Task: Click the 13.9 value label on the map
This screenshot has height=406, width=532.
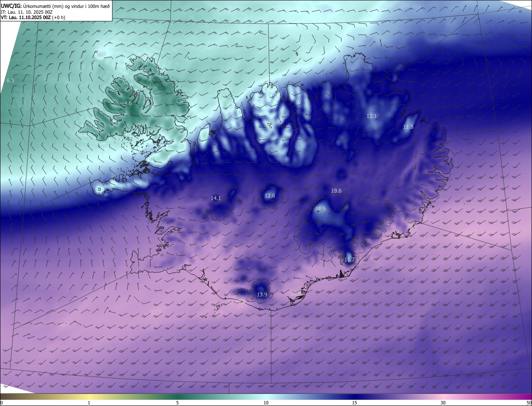Action: (x=262, y=294)
